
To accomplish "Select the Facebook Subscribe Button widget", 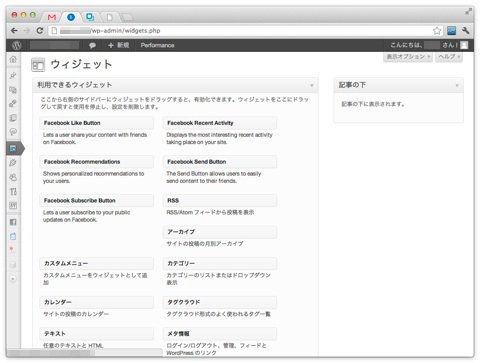I will (x=96, y=200).
